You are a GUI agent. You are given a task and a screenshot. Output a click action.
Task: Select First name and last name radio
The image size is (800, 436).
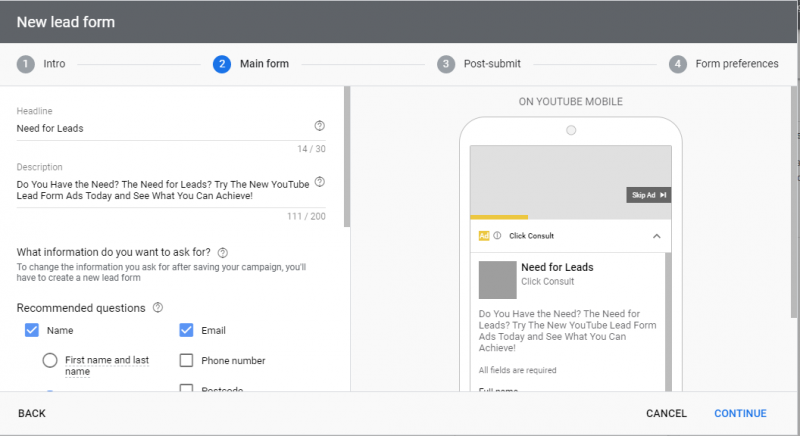click(50, 361)
